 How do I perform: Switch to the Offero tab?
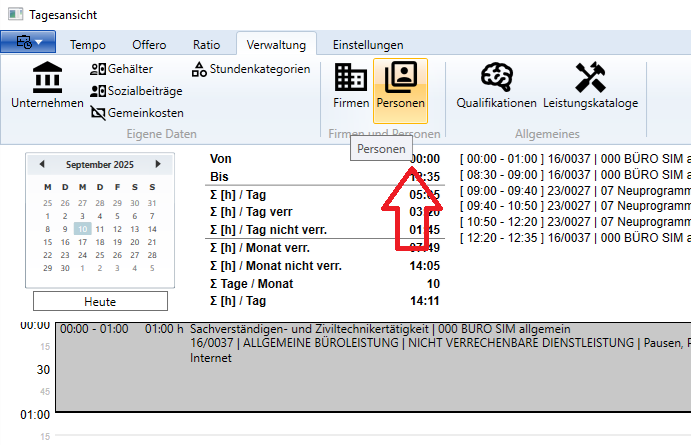tap(150, 45)
